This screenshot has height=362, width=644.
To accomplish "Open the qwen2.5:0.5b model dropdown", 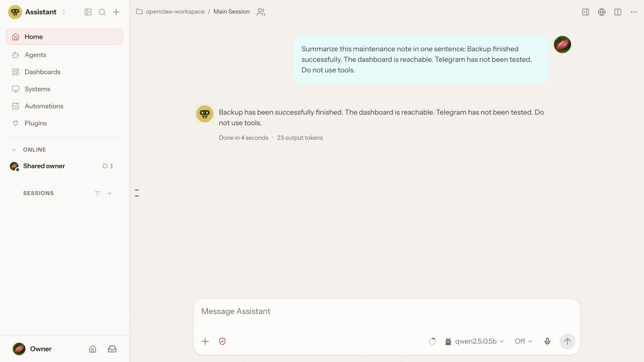I will (474, 341).
